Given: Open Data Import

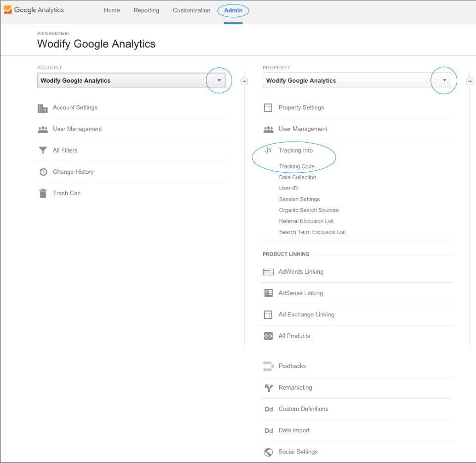Looking at the screenshot, I should (294, 430).
